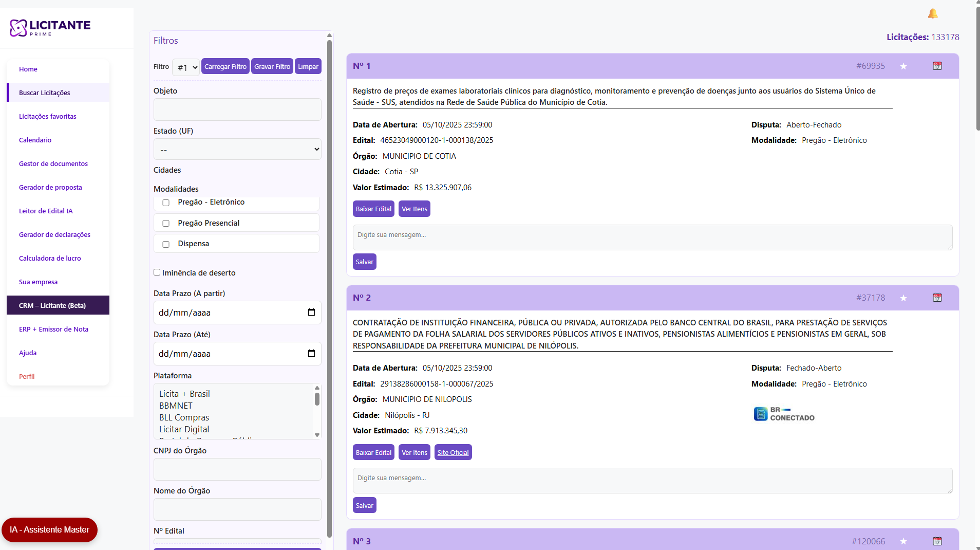Click the Objeto search input field
This screenshot has width=980, height=550.
237,110
